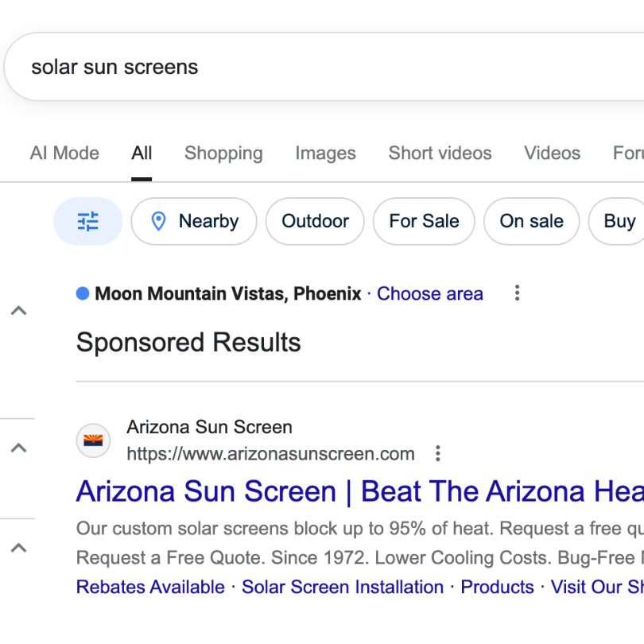This screenshot has height=644, width=644.
Task: Open the Rebates Available sitelink
Action: click(150, 587)
